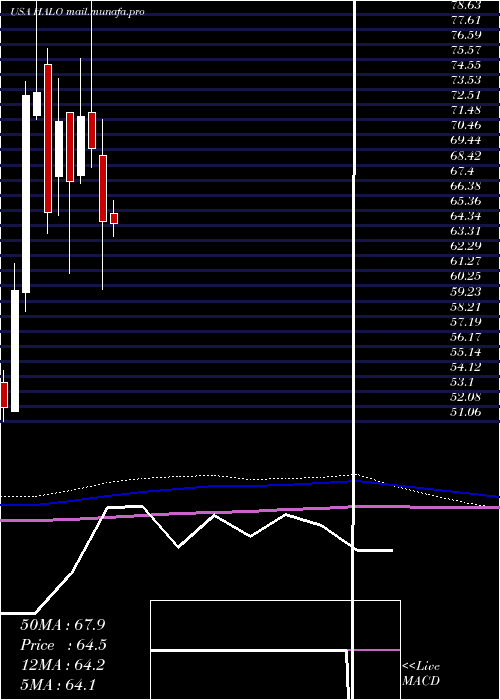Click the 12MA : 64.2 readout
The height and width of the screenshot is (700, 500).
pos(63,665)
